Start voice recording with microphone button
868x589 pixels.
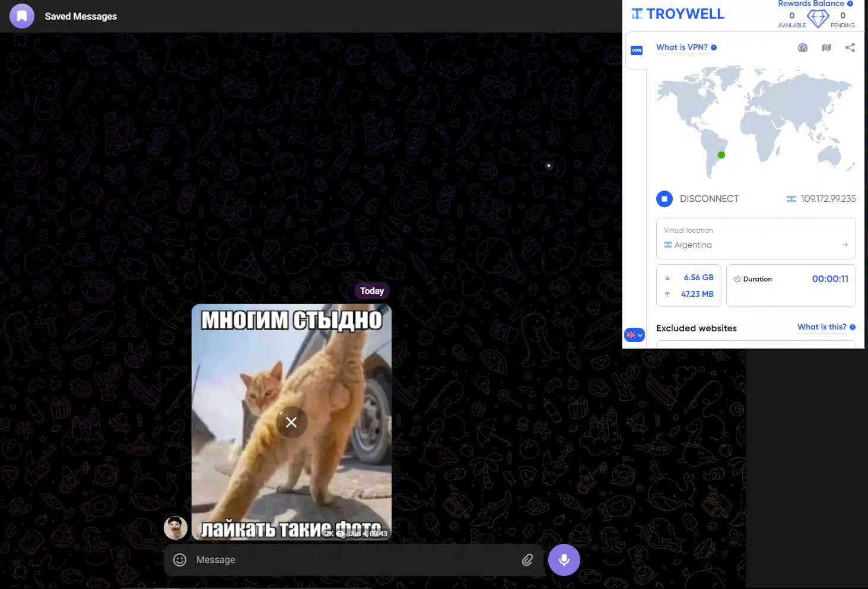564,560
